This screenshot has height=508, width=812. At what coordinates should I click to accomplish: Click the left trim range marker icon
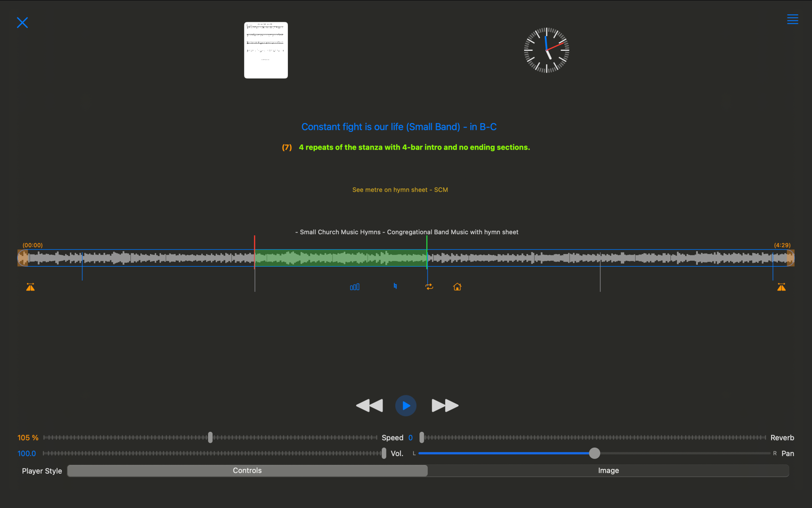pos(30,287)
